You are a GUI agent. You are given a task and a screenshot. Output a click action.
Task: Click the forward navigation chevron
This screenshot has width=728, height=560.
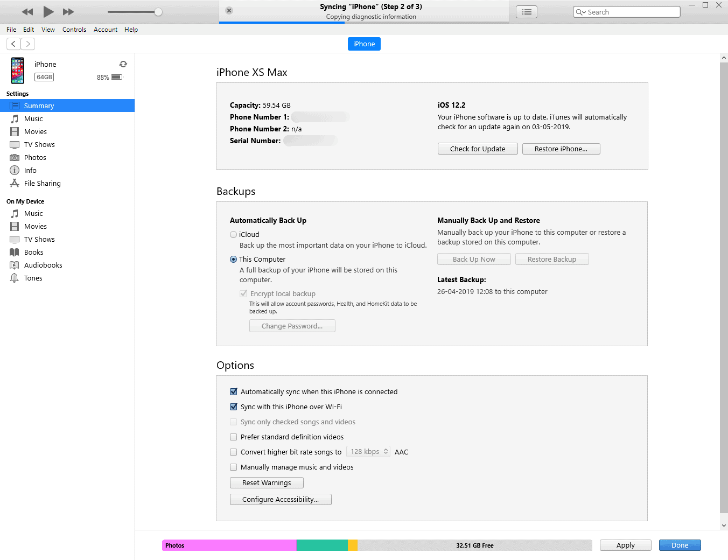28,44
